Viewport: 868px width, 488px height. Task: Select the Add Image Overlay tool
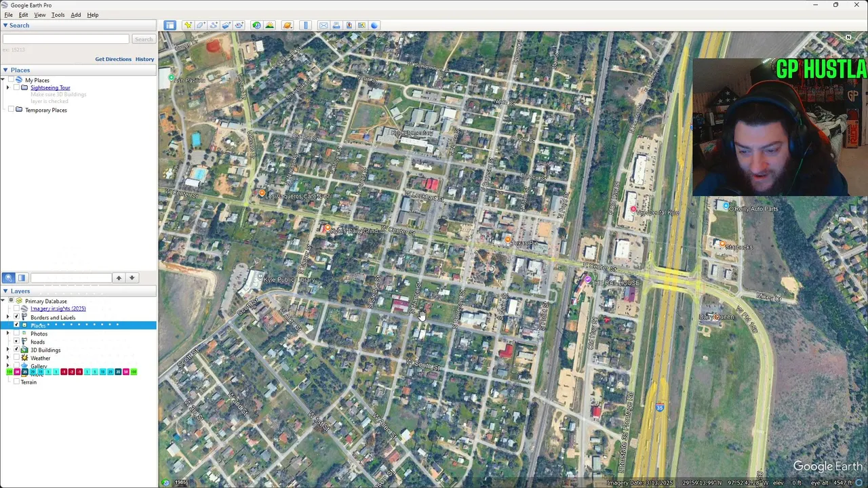(226, 25)
